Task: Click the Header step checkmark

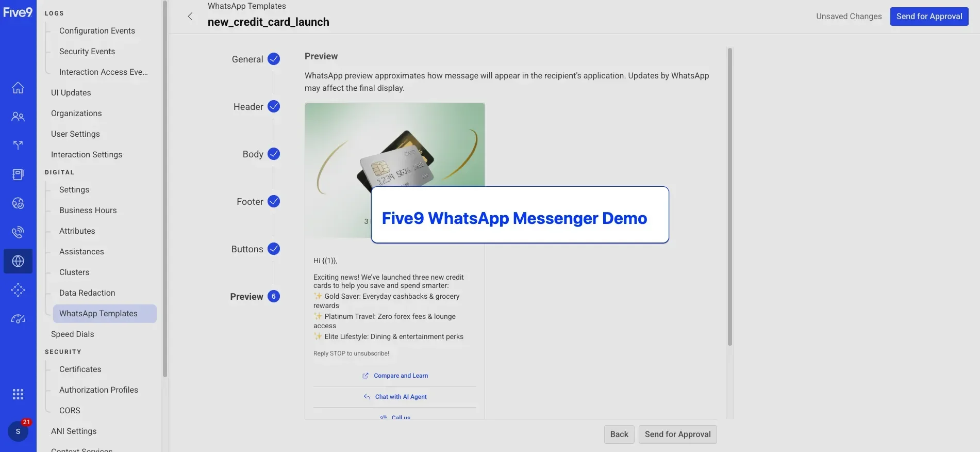Action: (274, 106)
